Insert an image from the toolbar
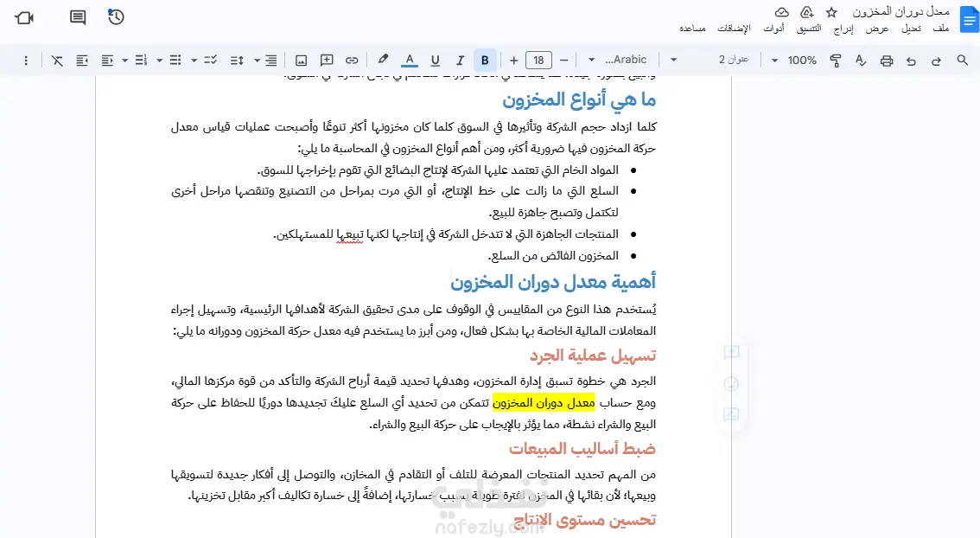The image size is (980, 538). pos(302,60)
